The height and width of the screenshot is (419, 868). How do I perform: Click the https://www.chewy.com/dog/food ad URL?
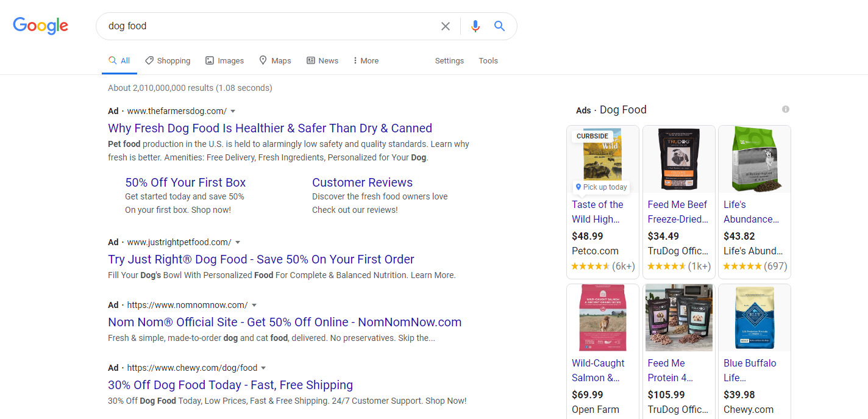(x=192, y=368)
